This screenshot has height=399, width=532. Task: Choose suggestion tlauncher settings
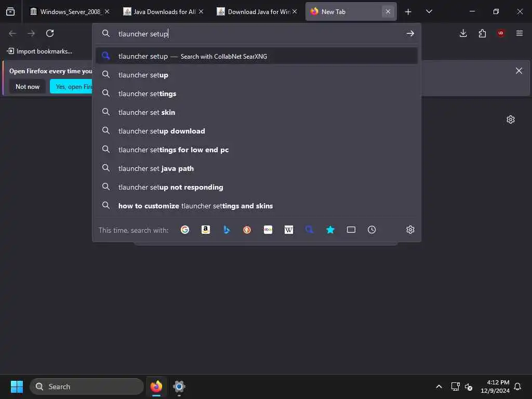pyautogui.click(x=257, y=94)
